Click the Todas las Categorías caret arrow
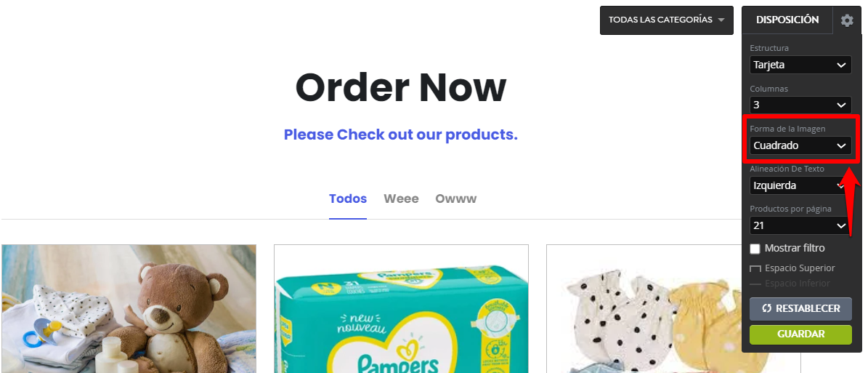Screen dimensions: 868x373 (721, 20)
